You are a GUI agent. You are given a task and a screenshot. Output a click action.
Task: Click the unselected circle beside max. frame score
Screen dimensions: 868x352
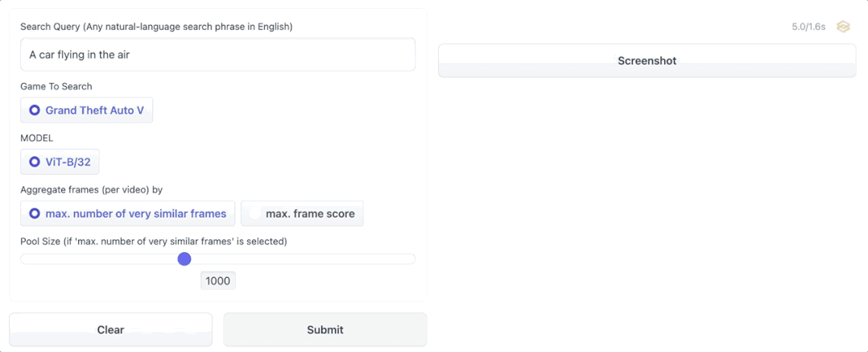pyautogui.click(x=254, y=213)
